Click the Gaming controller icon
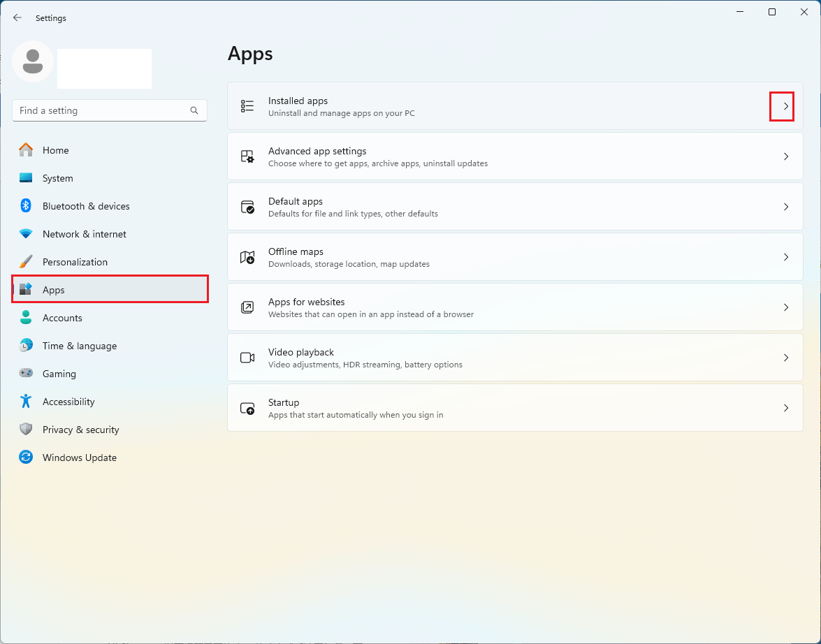Viewport: 821px width, 644px height. [26, 373]
